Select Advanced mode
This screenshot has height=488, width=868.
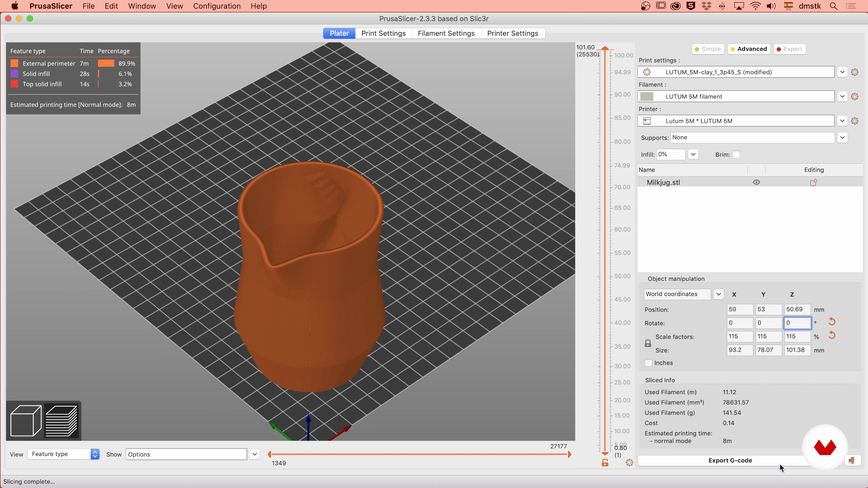pos(749,49)
